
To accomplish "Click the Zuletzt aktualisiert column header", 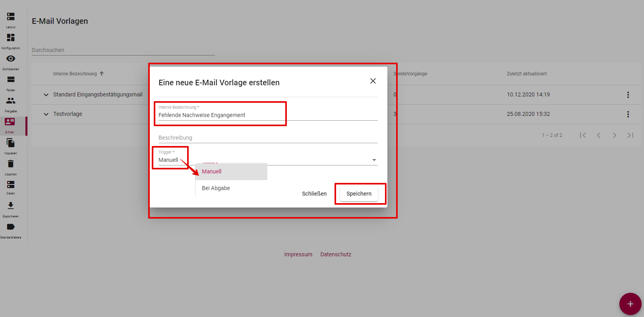I will [527, 74].
